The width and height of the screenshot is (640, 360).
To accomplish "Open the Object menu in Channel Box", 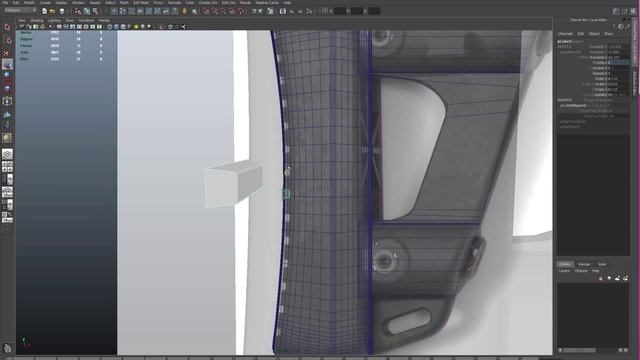I will 594,33.
